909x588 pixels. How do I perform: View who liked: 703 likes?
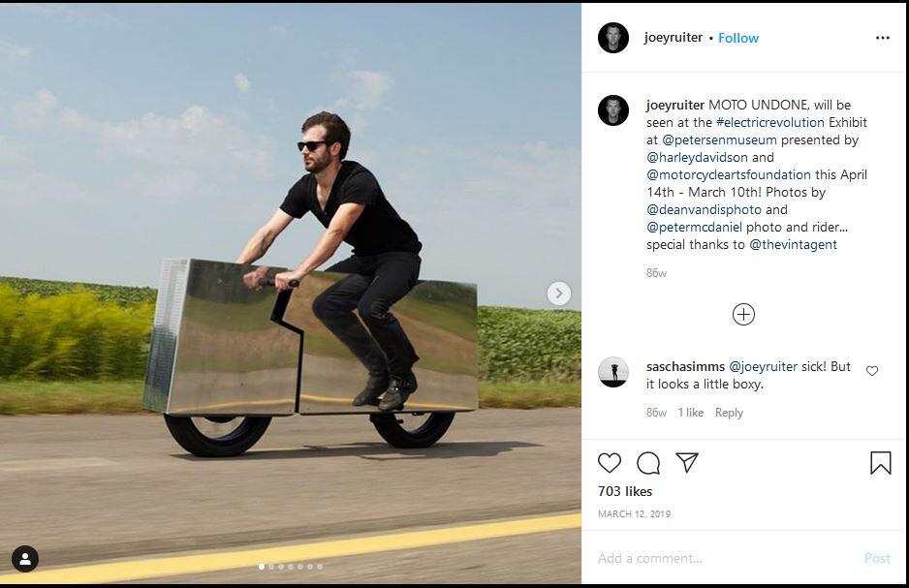coord(625,491)
